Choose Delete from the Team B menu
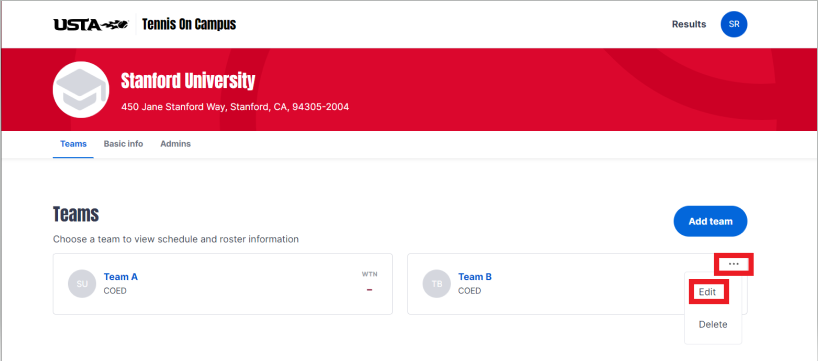Image resolution: width=818 pixels, height=361 pixels. (x=713, y=324)
